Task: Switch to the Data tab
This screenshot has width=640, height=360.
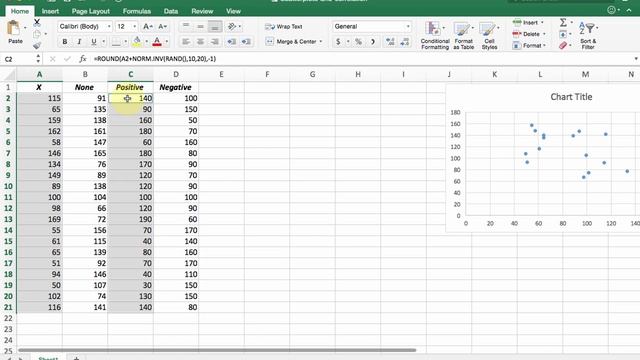Action: point(171,11)
